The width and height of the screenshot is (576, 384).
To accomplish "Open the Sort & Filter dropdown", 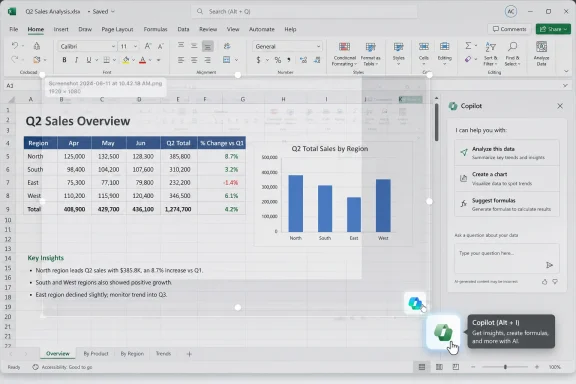I will pyautogui.click(x=490, y=54).
